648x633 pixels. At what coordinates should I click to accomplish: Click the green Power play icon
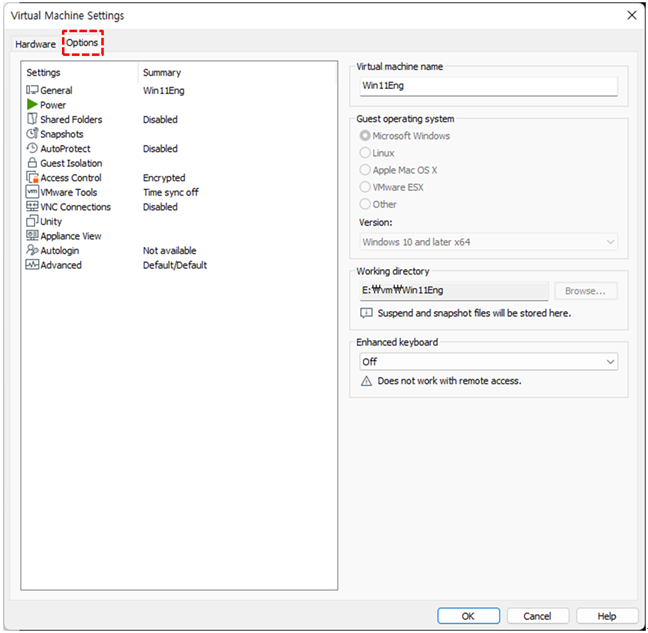point(32,104)
